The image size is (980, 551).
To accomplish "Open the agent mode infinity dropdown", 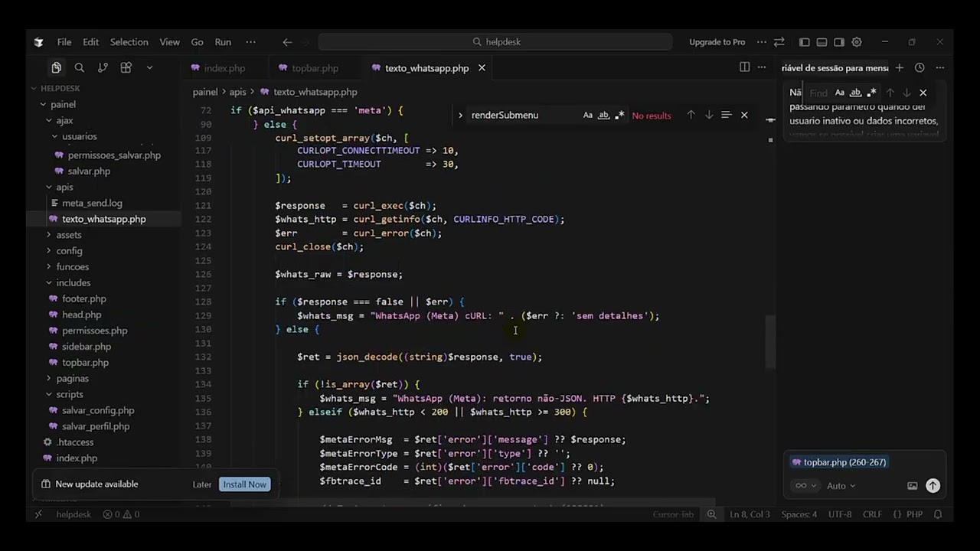I will [x=805, y=486].
